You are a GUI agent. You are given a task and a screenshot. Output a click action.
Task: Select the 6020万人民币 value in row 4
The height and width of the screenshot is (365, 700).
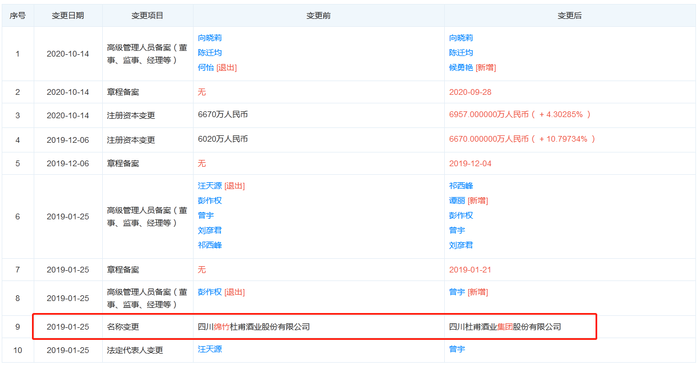click(223, 139)
